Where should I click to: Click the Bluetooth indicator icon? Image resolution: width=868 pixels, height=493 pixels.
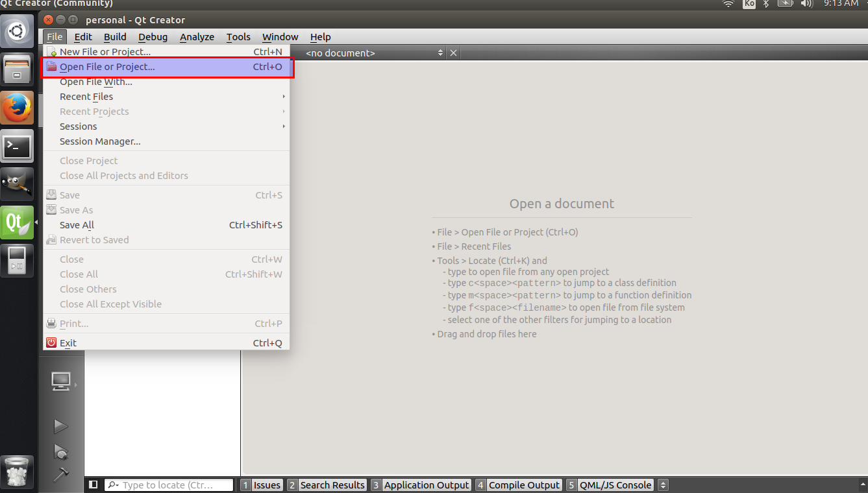point(766,4)
